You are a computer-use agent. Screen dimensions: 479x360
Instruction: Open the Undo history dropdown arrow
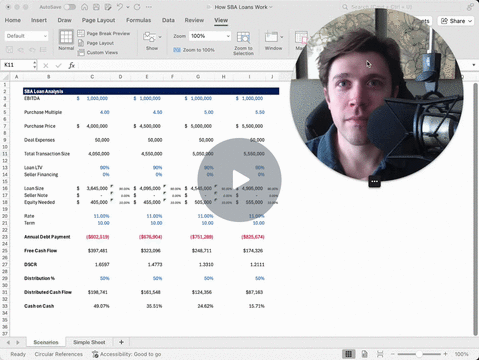click(x=128, y=7)
